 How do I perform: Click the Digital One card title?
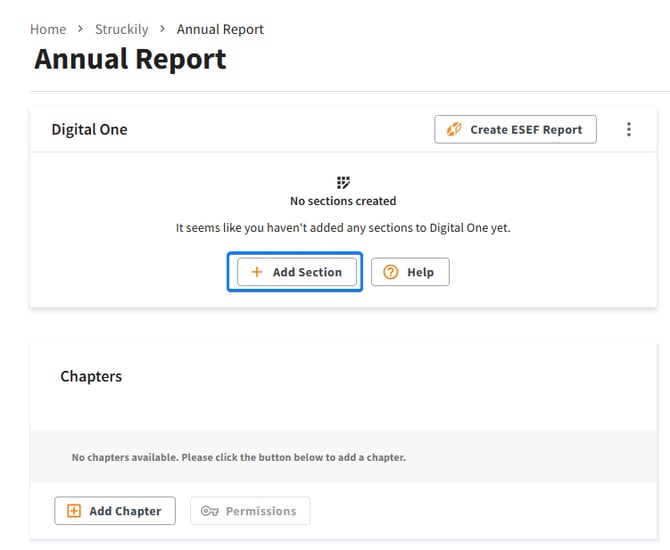(x=89, y=129)
